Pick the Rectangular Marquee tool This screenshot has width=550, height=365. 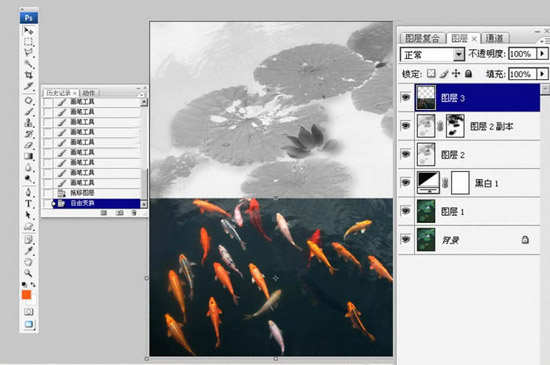coord(28,42)
